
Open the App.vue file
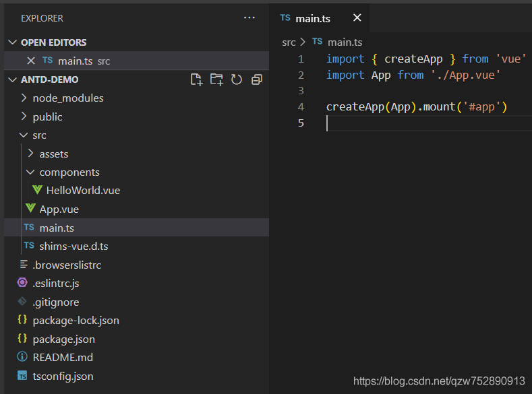(x=59, y=209)
